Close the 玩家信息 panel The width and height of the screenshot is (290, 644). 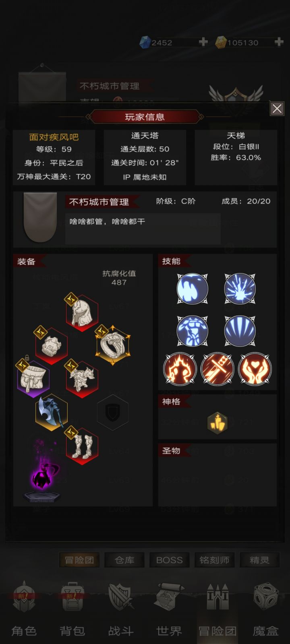pyautogui.click(x=277, y=109)
